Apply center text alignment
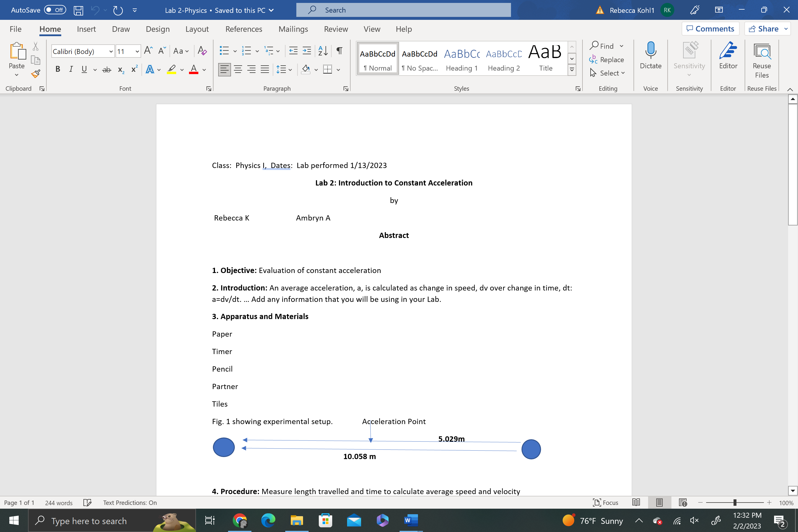 pyautogui.click(x=238, y=69)
